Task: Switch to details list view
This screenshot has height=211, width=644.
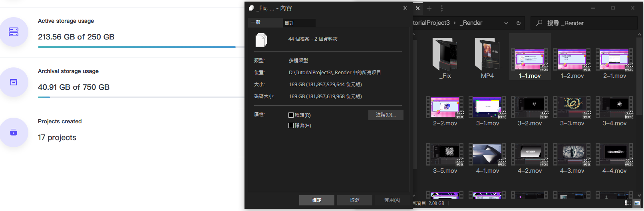Action: click(628, 203)
